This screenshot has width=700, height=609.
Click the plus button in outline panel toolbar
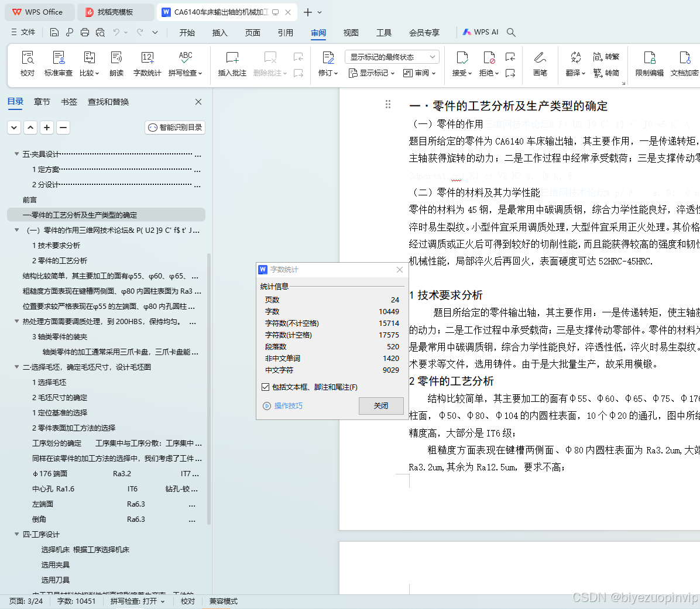tap(47, 128)
